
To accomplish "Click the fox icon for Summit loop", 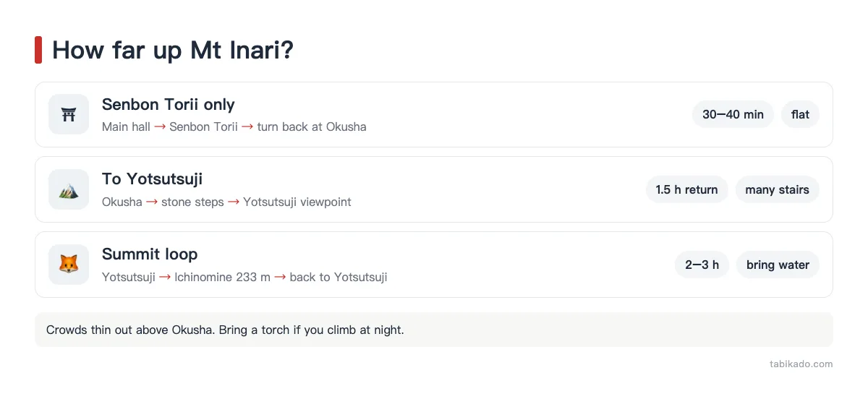I will point(69,265).
